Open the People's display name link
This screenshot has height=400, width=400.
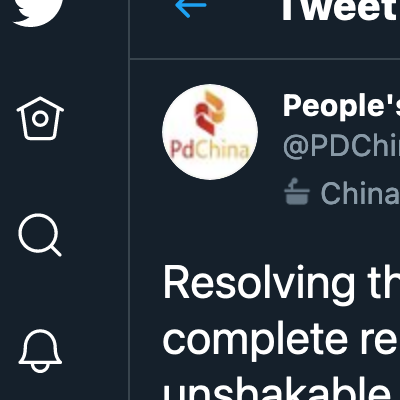341,105
